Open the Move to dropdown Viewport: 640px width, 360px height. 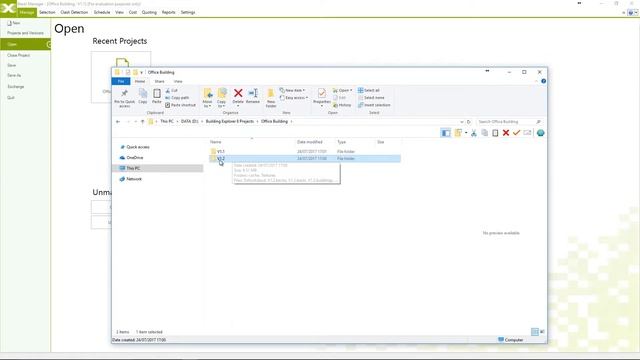(x=208, y=98)
